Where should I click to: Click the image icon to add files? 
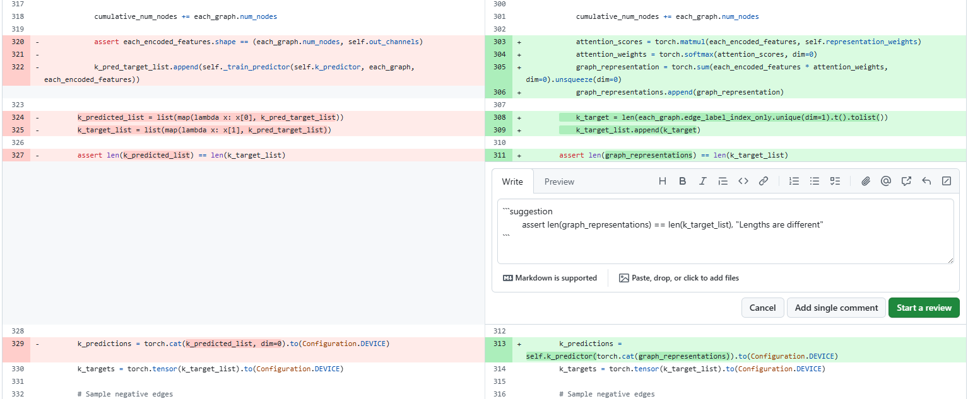pos(624,278)
